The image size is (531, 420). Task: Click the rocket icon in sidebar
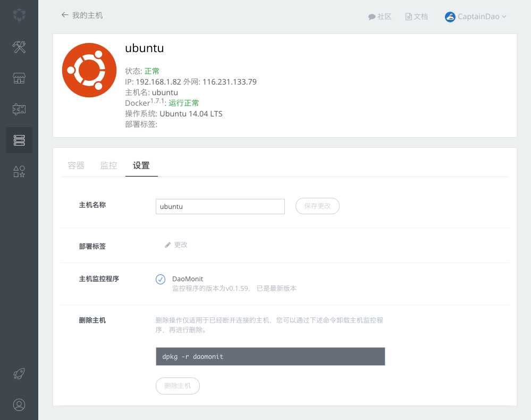point(19,374)
